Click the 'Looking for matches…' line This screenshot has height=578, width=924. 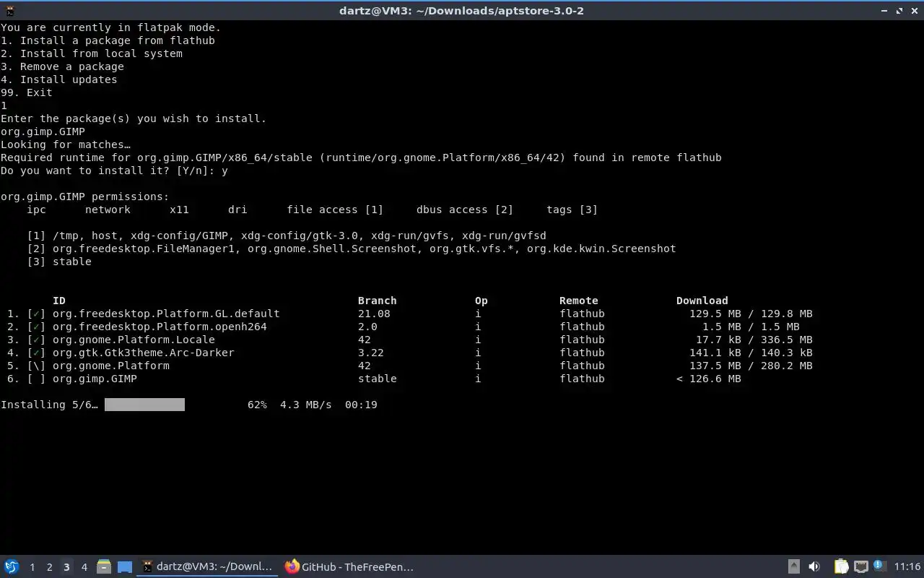click(x=66, y=144)
